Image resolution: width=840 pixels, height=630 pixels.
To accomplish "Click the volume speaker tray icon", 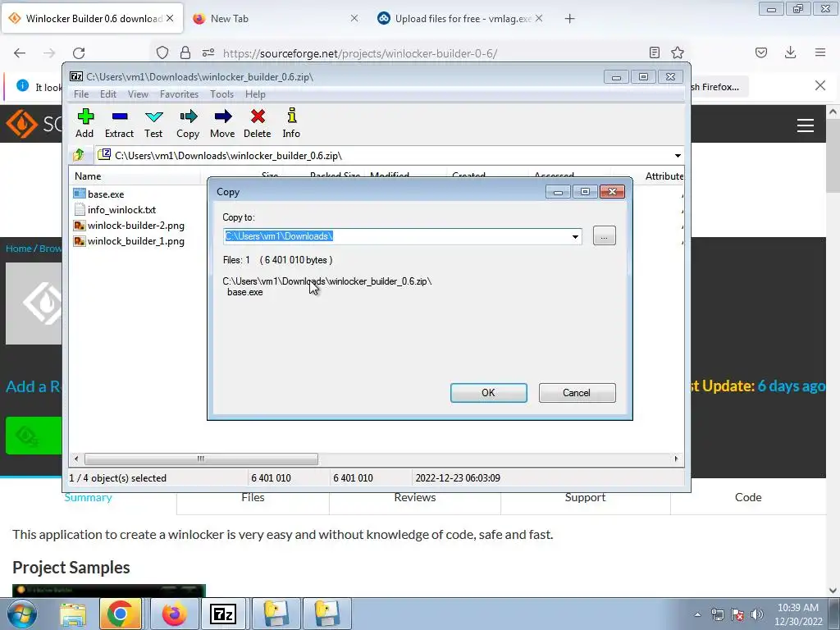I will click(757, 614).
